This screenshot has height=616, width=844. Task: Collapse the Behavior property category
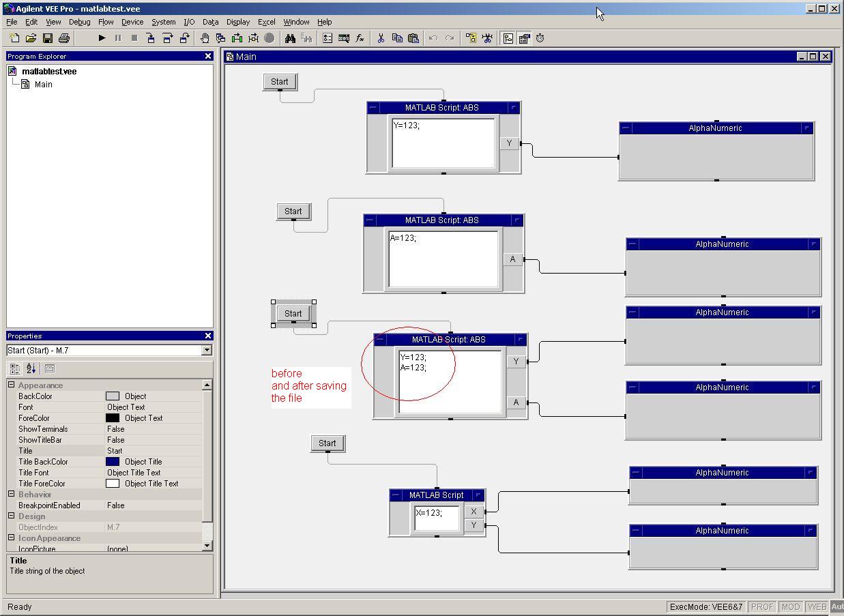12,495
